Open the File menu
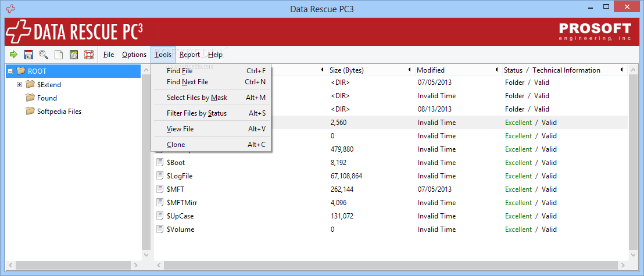Screen dimensions: 644x276 109,55
